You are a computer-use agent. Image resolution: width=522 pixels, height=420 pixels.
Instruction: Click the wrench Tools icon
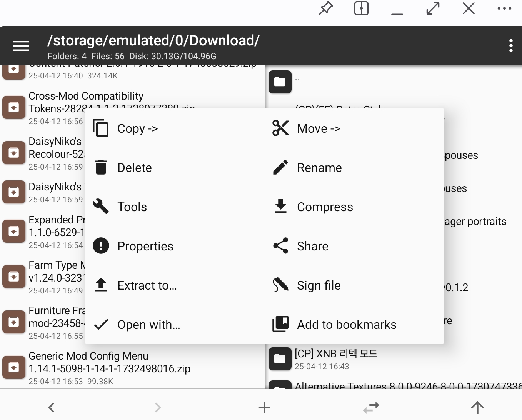point(101,207)
